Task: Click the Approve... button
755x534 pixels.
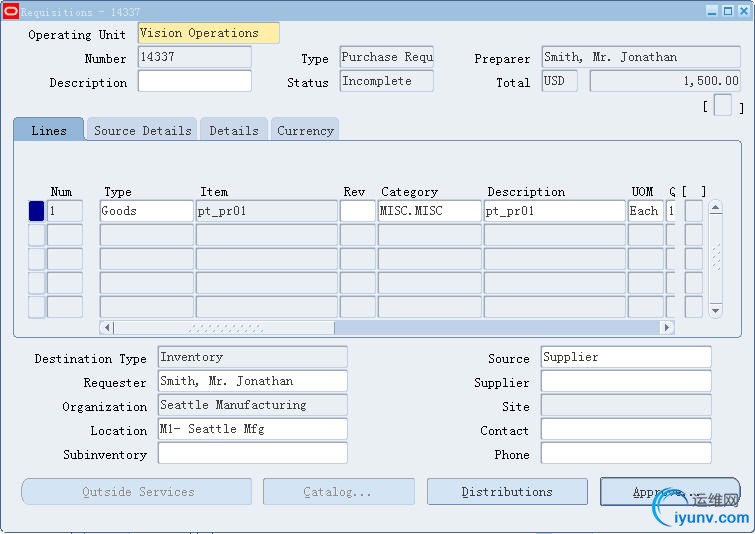Action: pyautogui.click(x=670, y=492)
